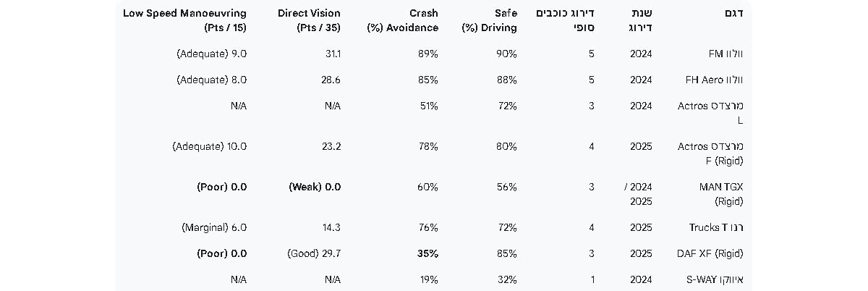Click the Direct Vision column header
This screenshot has height=291, width=868.
click(x=309, y=20)
